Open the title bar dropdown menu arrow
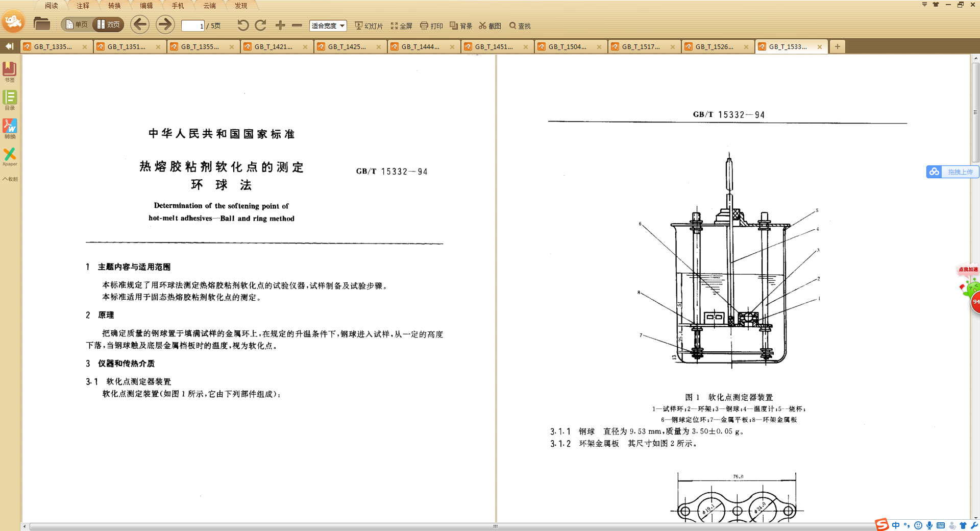Screen dimensions: 980x531 [x=924, y=5]
